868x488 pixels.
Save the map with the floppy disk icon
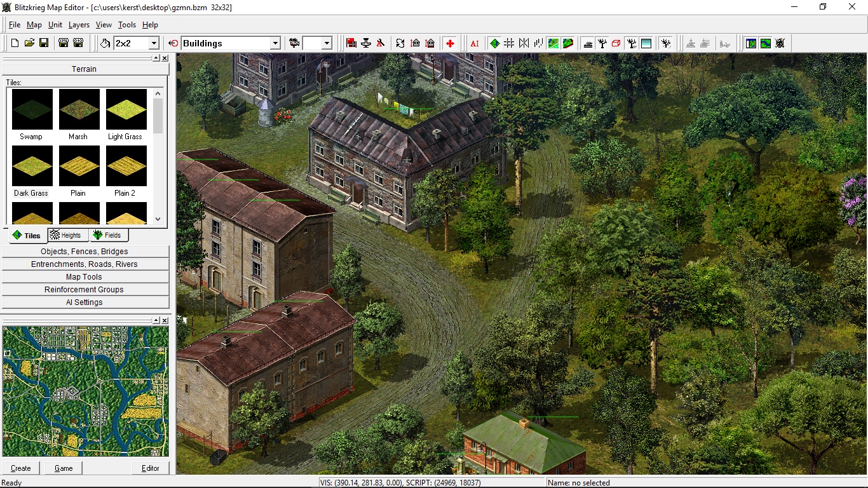point(44,43)
